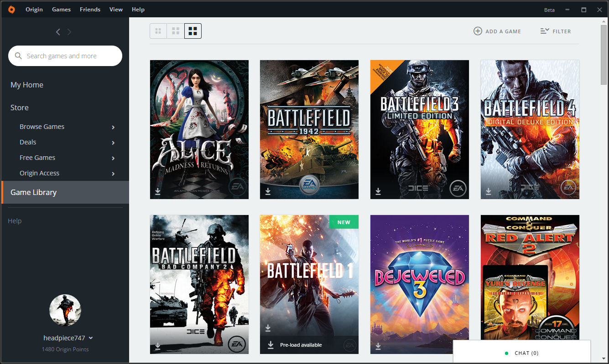The image size is (609, 364).
Task: Click in the search games field
Action: point(65,56)
